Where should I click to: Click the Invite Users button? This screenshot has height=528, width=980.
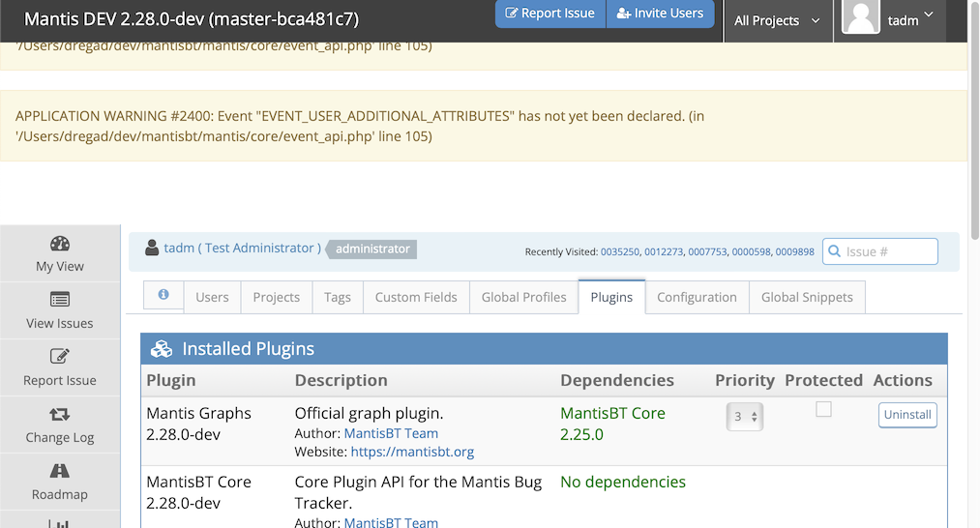(660, 14)
